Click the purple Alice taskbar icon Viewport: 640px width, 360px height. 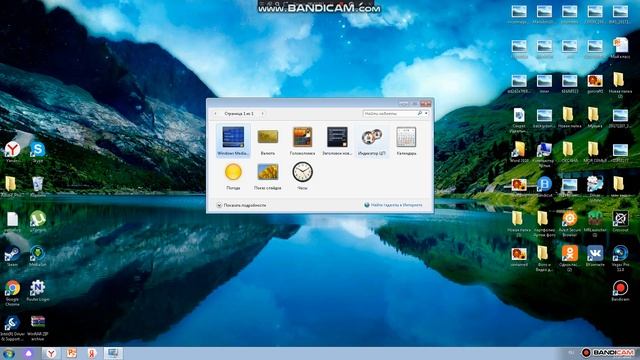click(x=29, y=353)
